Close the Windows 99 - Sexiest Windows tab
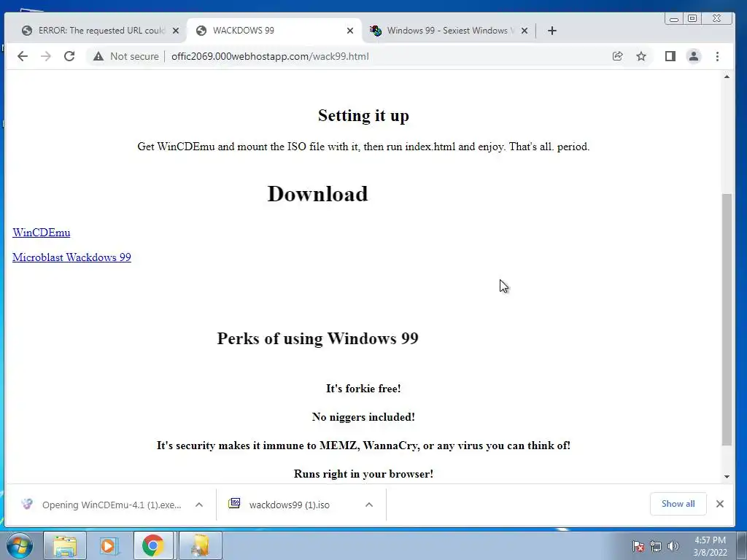The height and width of the screenshot is (560, 747). tap(525, 31)
